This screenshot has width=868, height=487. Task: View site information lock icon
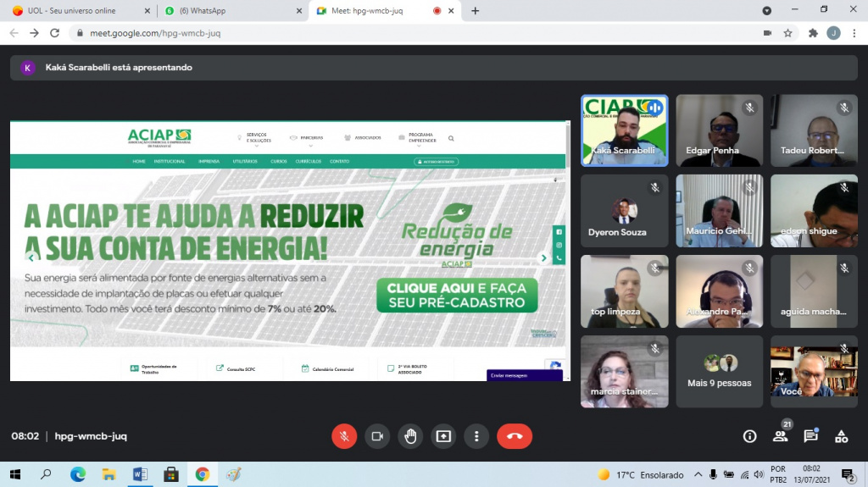point(80,33)
